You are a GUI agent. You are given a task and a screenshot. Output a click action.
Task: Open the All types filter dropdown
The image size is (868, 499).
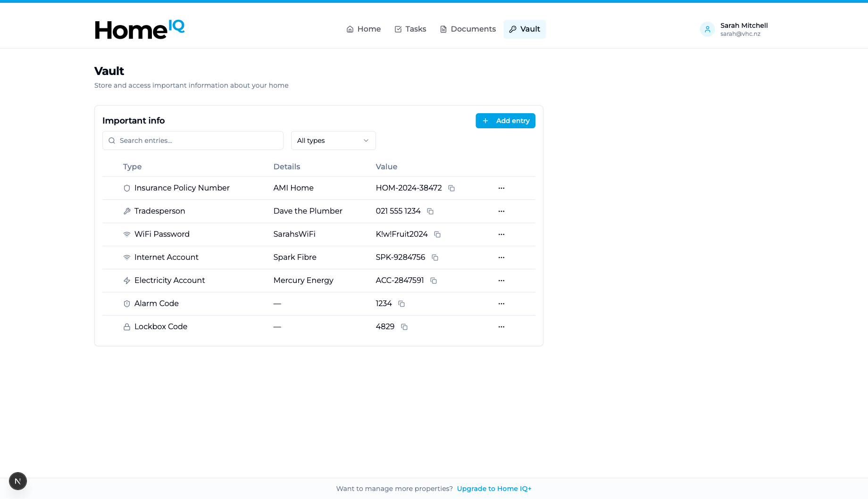click(x=333, y=141)
